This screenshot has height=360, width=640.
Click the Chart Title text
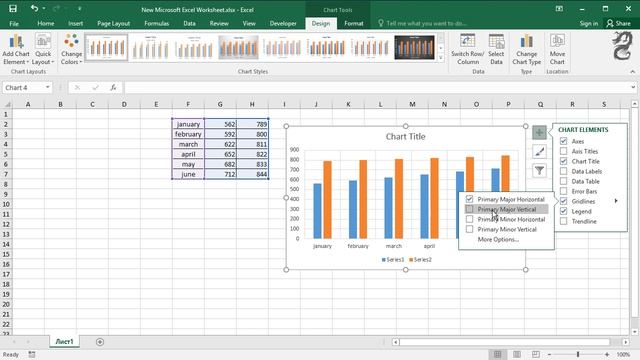405,136
